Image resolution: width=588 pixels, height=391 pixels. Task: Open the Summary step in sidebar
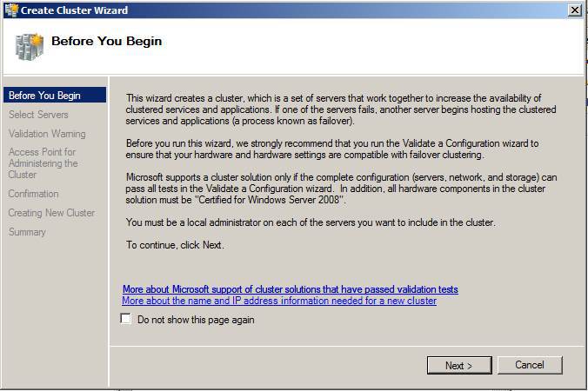[x=27, y=232]
